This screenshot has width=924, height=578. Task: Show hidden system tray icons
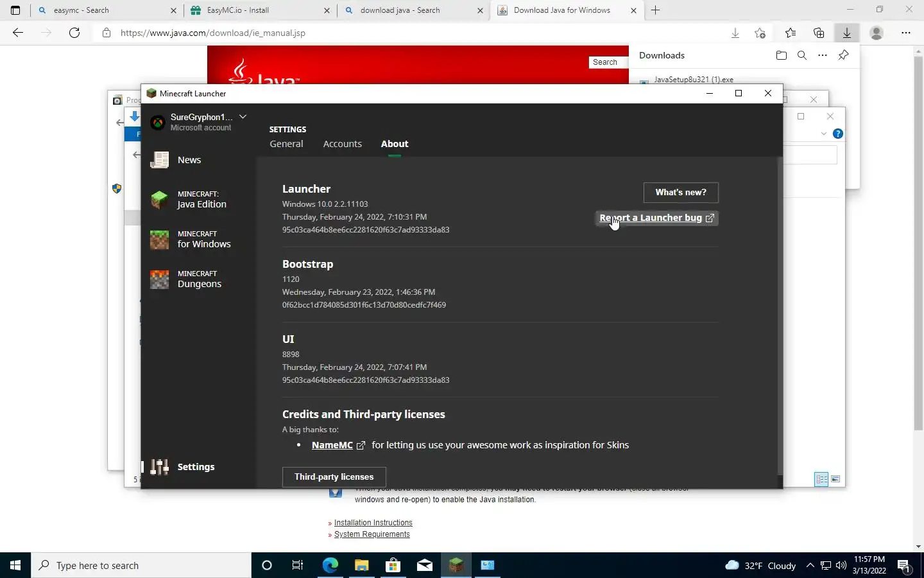[810, 565]
